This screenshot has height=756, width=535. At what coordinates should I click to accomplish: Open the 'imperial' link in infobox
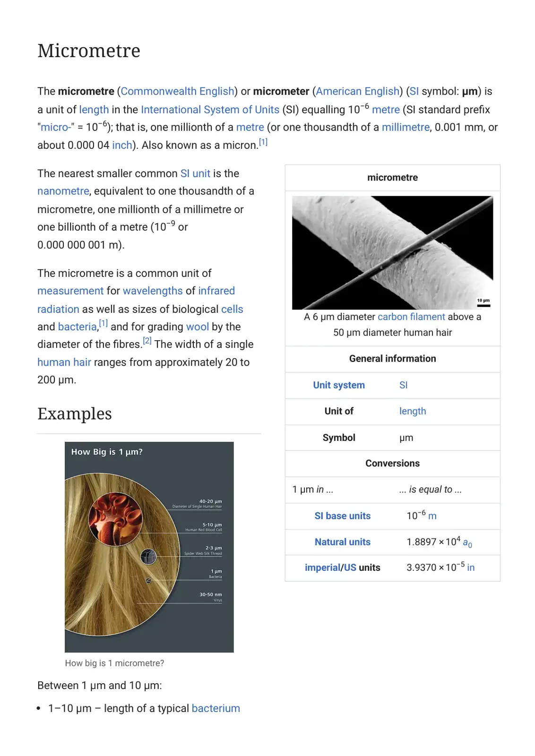322,567
